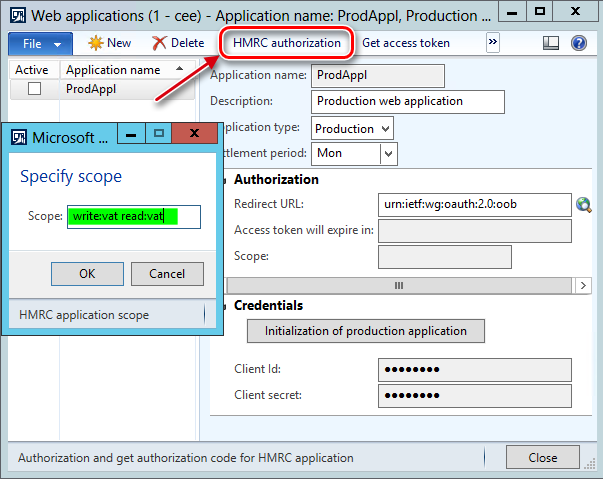This screenshot has height=479, width=603.
Task: Click the Client Id field
Action: (475, 370)
